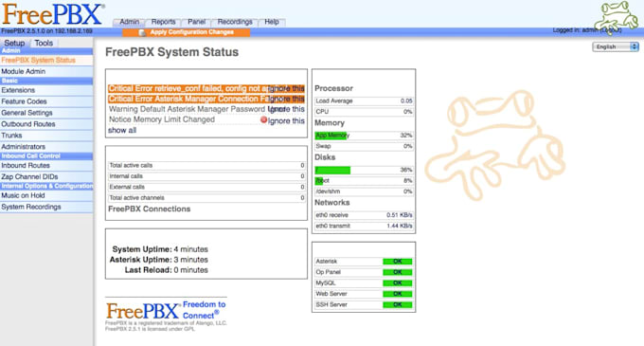Switch to the Tools sidebar tab
Viewport: 644px width, 346px height.
coord(44,43)
